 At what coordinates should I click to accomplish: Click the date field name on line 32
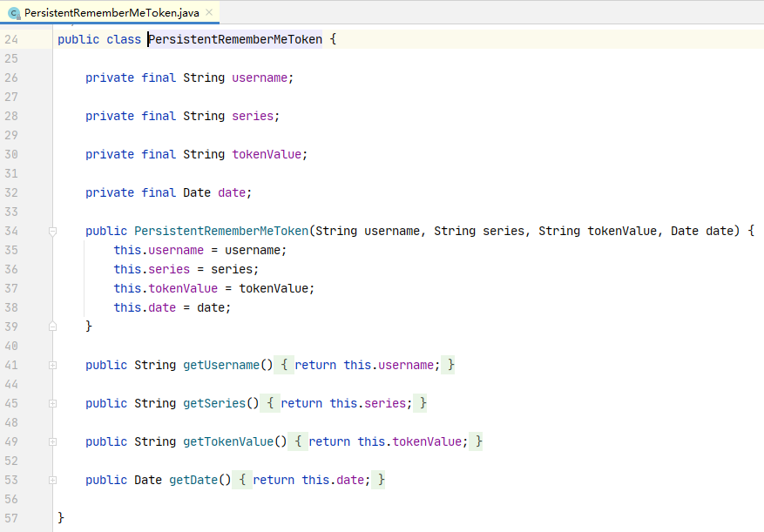point(232,192)
